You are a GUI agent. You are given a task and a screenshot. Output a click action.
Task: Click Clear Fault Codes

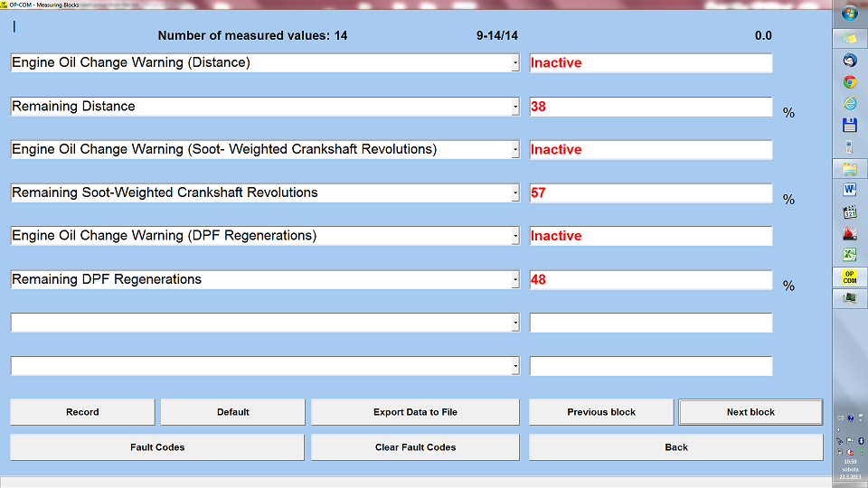[415, 447]
